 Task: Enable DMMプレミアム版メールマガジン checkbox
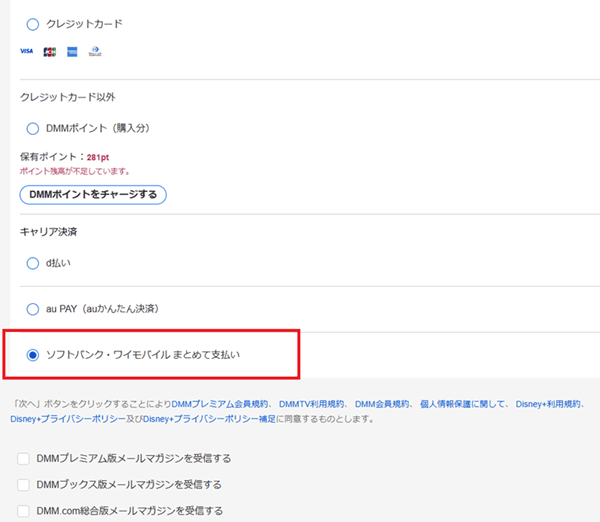click(23, 458)
